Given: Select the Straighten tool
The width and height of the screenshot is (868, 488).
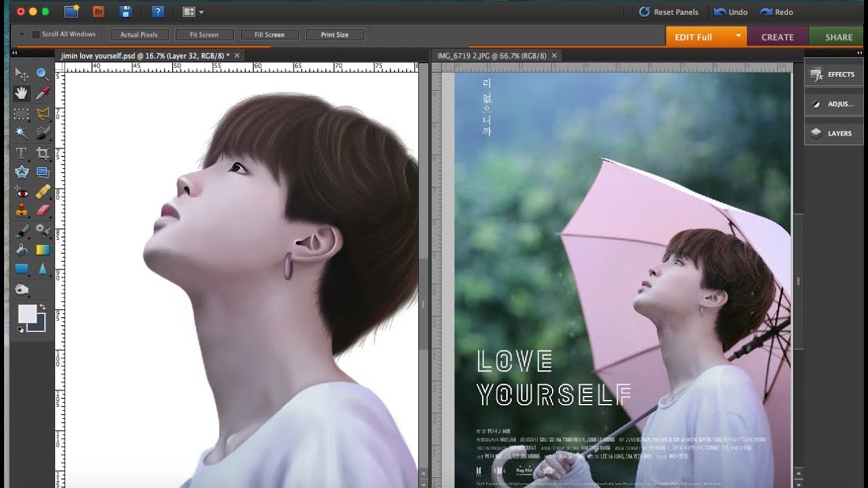Looking at the screenshot, I should tap(43, 172).
